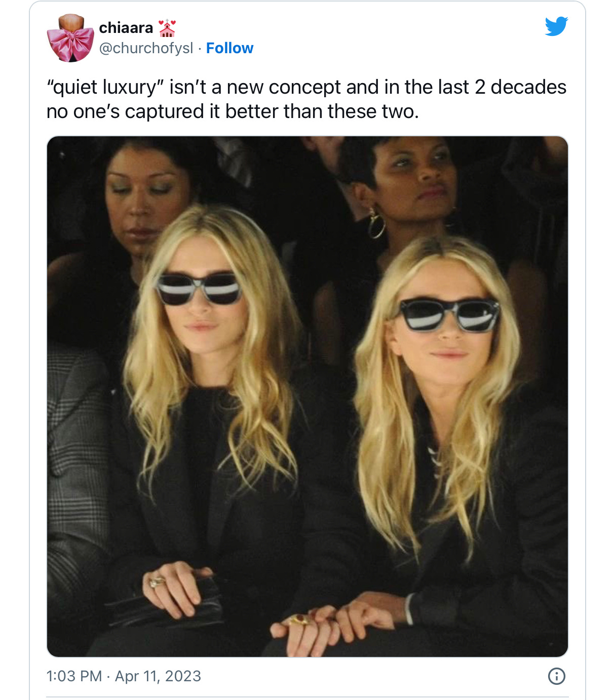The height and width of the screenshot is (700, 613).
Task: Click the gold hoop earring in photo
Action: point(376,223)
